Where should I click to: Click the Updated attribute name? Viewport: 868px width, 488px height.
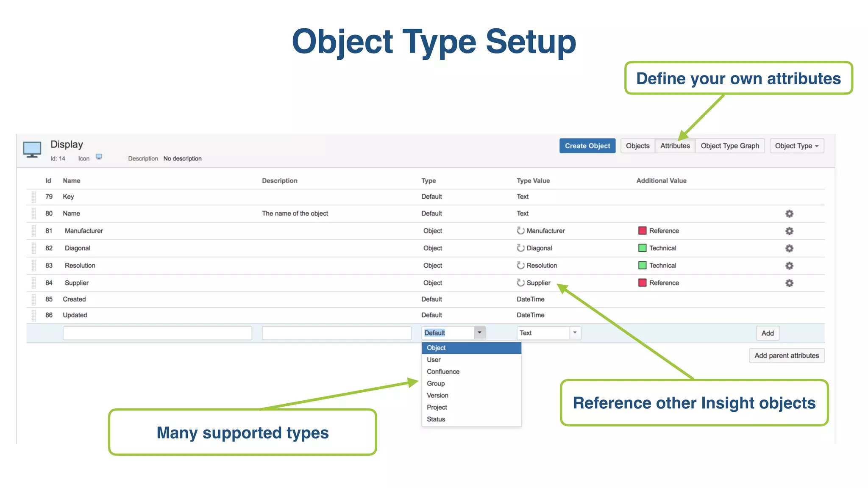pyautogui.click(x=75, y=315)
